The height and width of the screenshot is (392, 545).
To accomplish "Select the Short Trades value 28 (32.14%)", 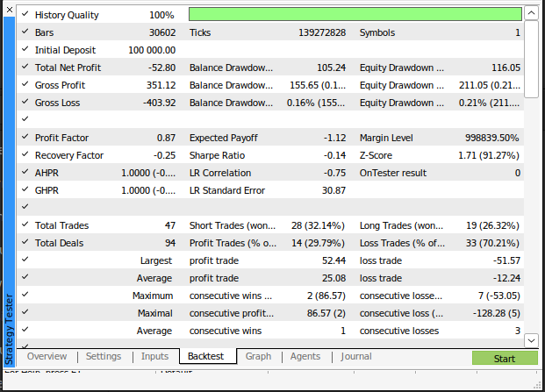I will point(318,225).
